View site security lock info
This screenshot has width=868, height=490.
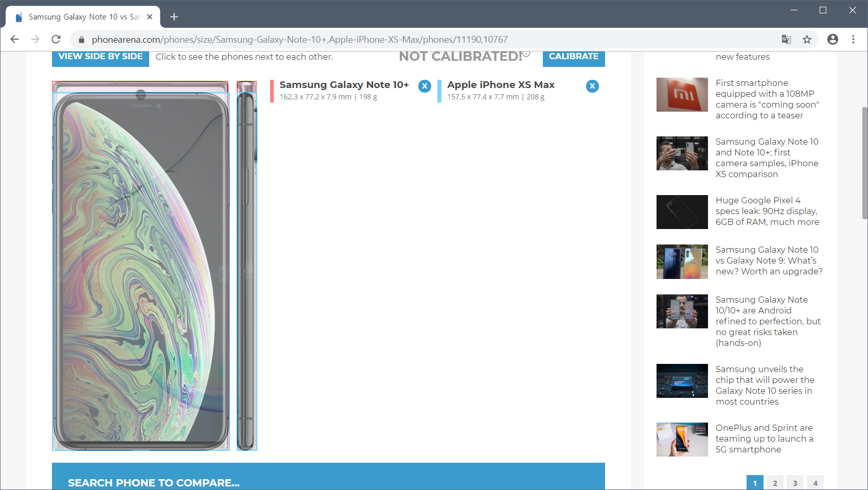tap(81, 40)
